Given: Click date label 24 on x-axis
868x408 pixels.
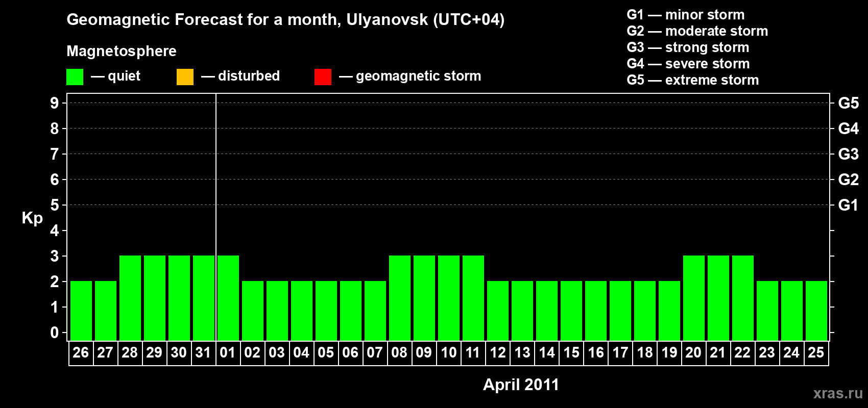Looking at the screenshot, I should click(x=791, y=352).
